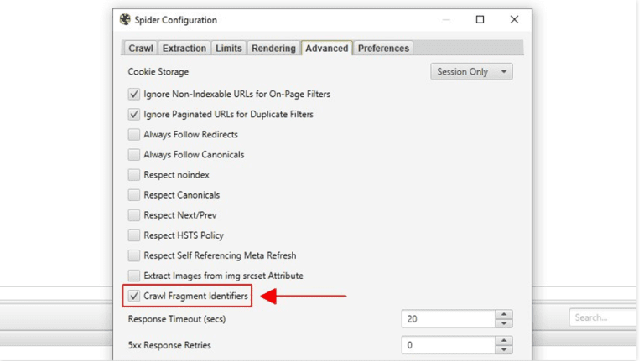This screenshot has width=644, height=361.
Task: Maximize the Spider Configuration window
Action: point(480,20)
